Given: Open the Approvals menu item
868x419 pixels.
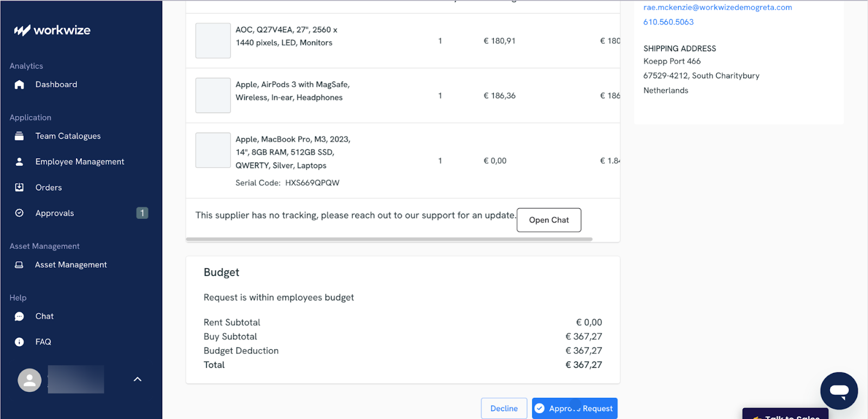Looking at the screenshot, I should tap(55, 213).
